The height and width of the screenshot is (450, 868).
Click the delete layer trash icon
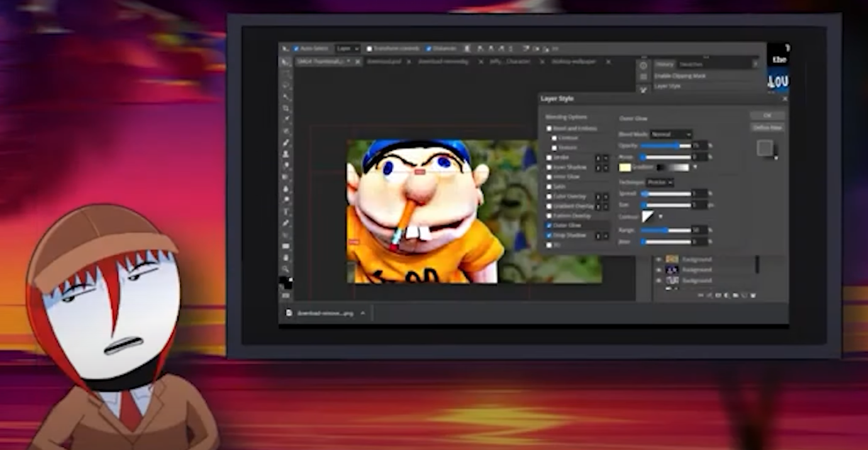click(753, 295)
